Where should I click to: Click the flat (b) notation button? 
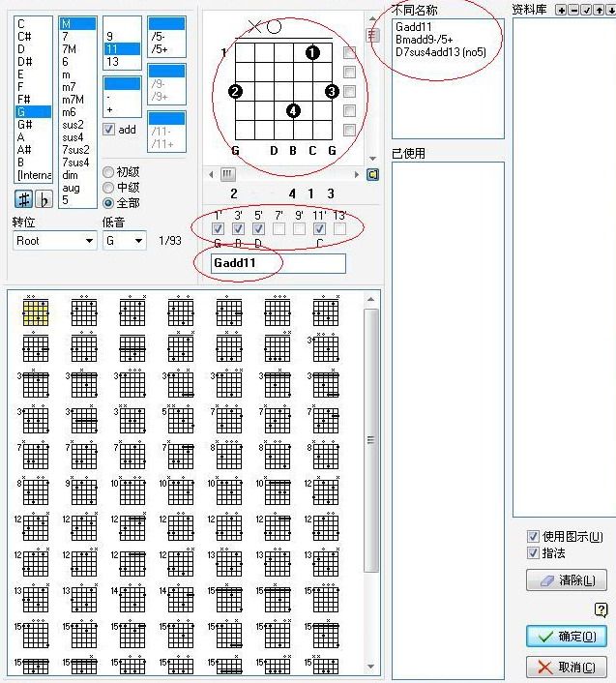[43, 199]
